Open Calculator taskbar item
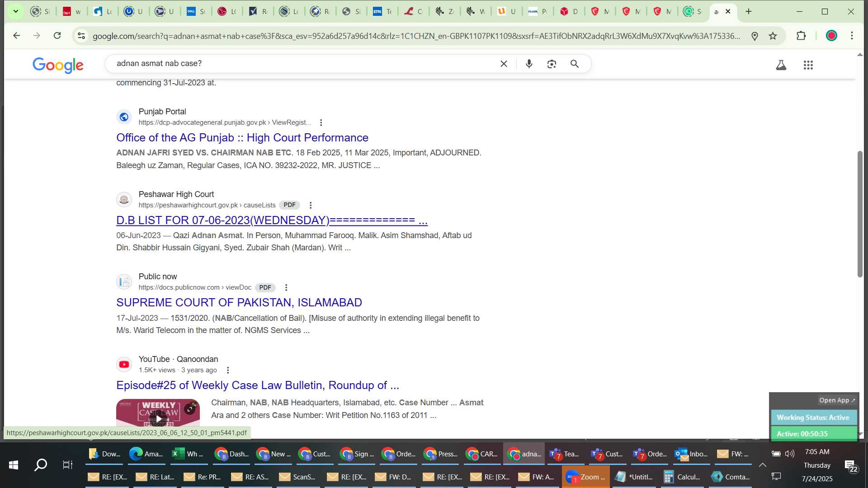This screenshot has height=488, width=868. tap(681, 477)
